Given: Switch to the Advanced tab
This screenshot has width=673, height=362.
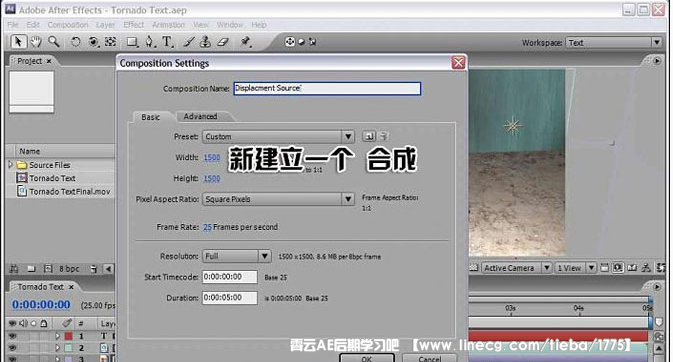Looking at the screenshot, I should [x=200, y=116].
